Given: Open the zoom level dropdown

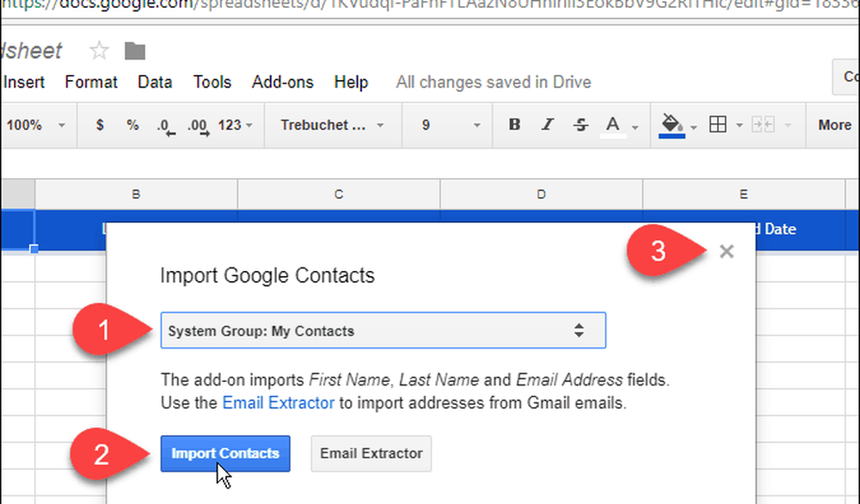Looking at the screenshot, I should [x=34, y=125].
